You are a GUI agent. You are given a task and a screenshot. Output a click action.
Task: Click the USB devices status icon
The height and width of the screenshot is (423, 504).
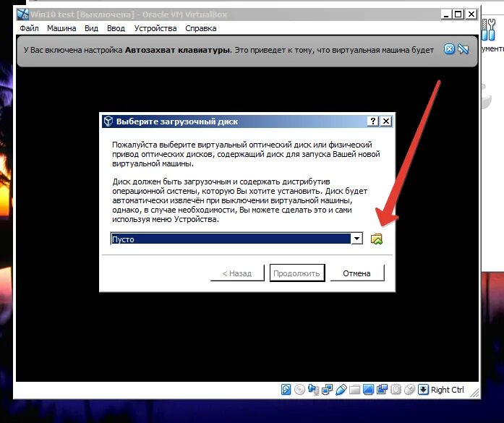(341, 390)
